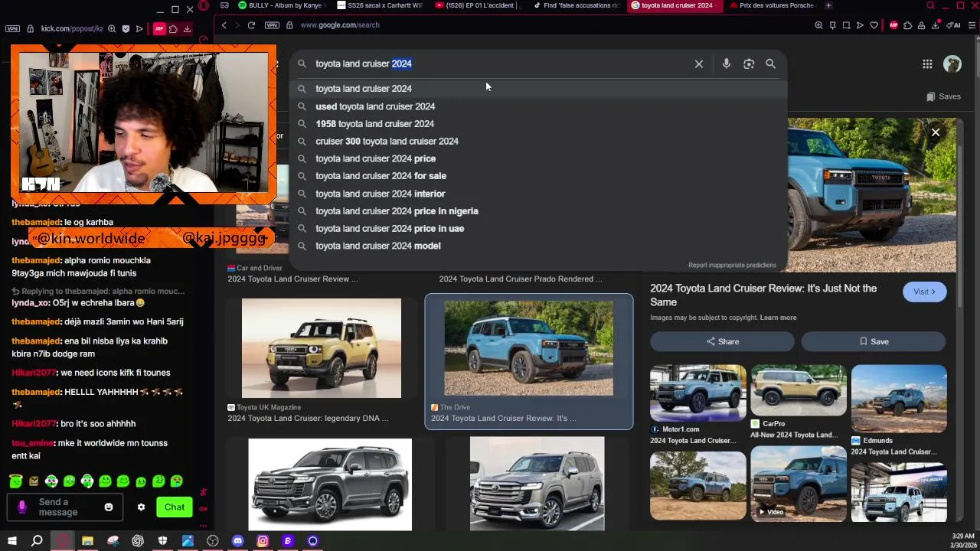Image resolution: width=980 pixels, height=551 pixels.
Task: Share the previewed Land Cruiser image
Action: pos(722,341)
